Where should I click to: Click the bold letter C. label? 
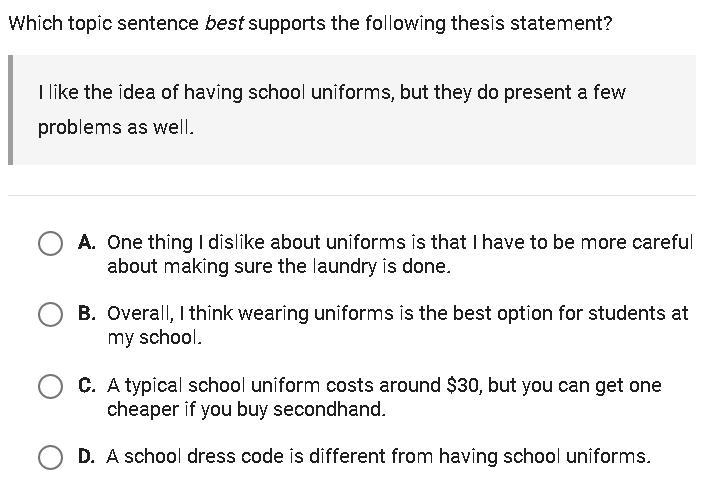[87, 385]
